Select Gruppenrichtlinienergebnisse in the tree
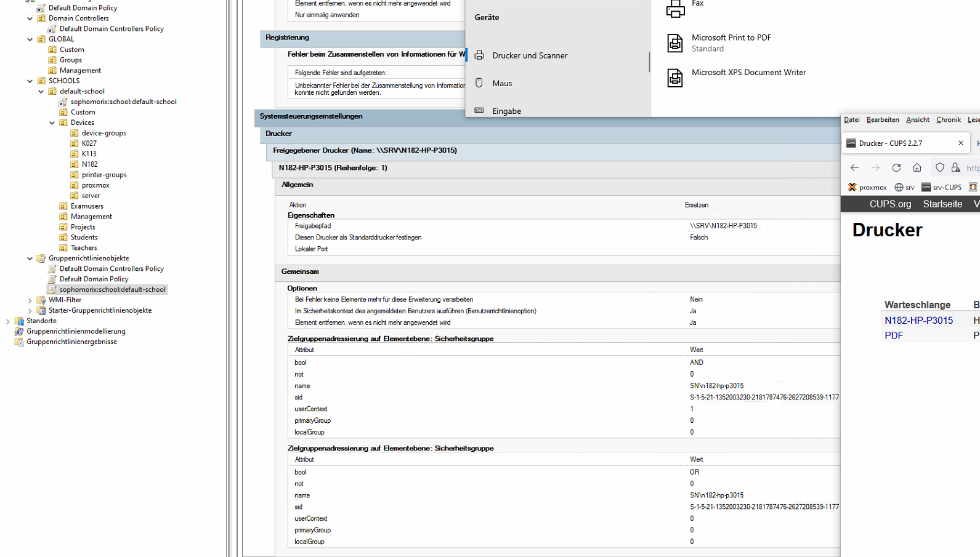 pyautogui.click(x=71, y=342)
